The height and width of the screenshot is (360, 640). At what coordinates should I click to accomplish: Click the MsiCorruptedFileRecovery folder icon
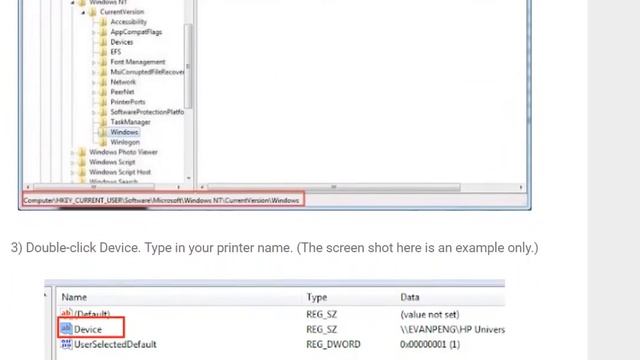(x=103, y=72)
